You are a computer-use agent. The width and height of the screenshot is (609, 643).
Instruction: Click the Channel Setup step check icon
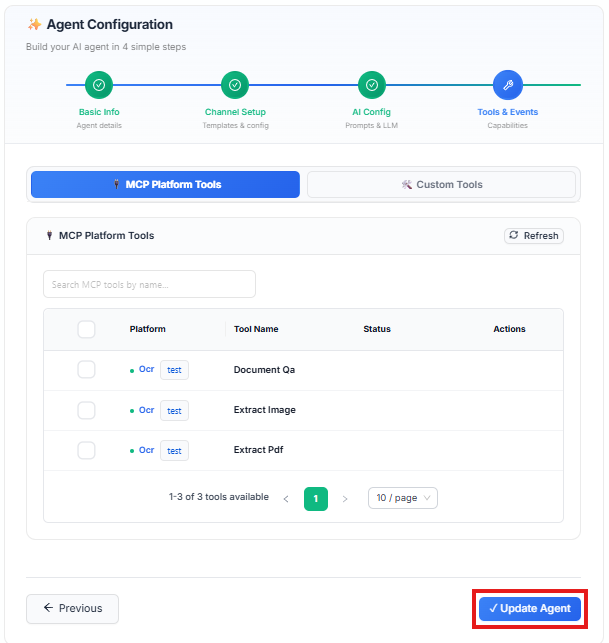(x=235, y=85)
